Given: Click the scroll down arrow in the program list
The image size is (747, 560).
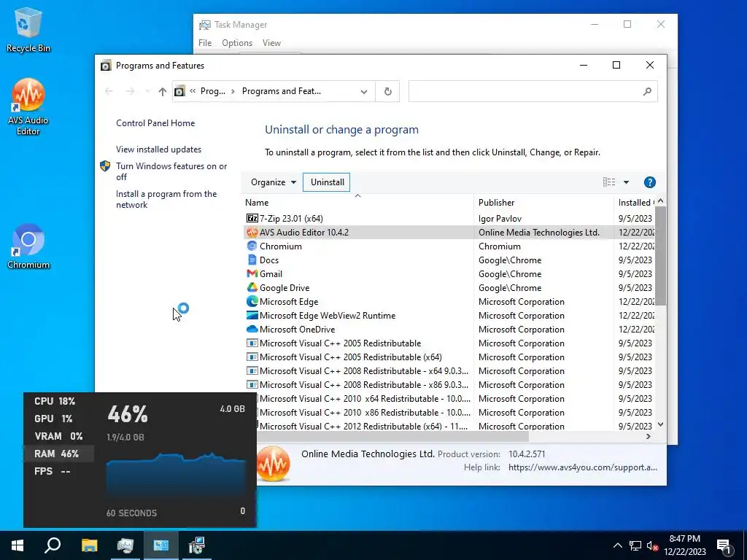Looking at the screenshot, I should pos(660,424).
